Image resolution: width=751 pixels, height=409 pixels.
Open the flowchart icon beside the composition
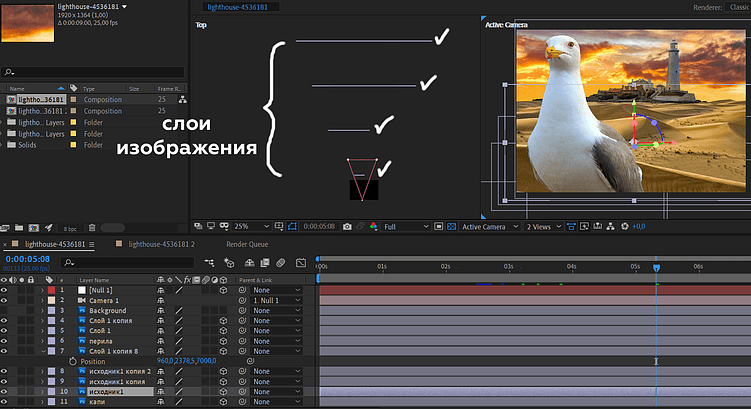[182, 100]
